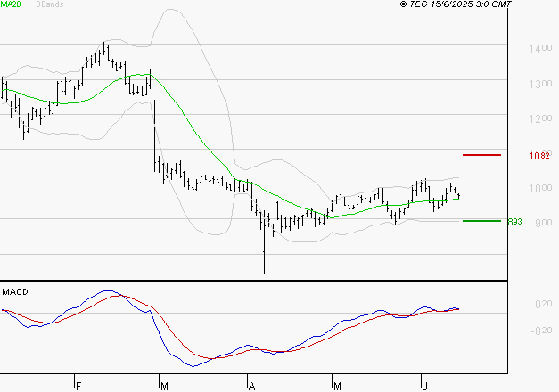Screen dimensions: 559x392
Task: Click the MACD indicator panel label
Action: coord(14,292)
